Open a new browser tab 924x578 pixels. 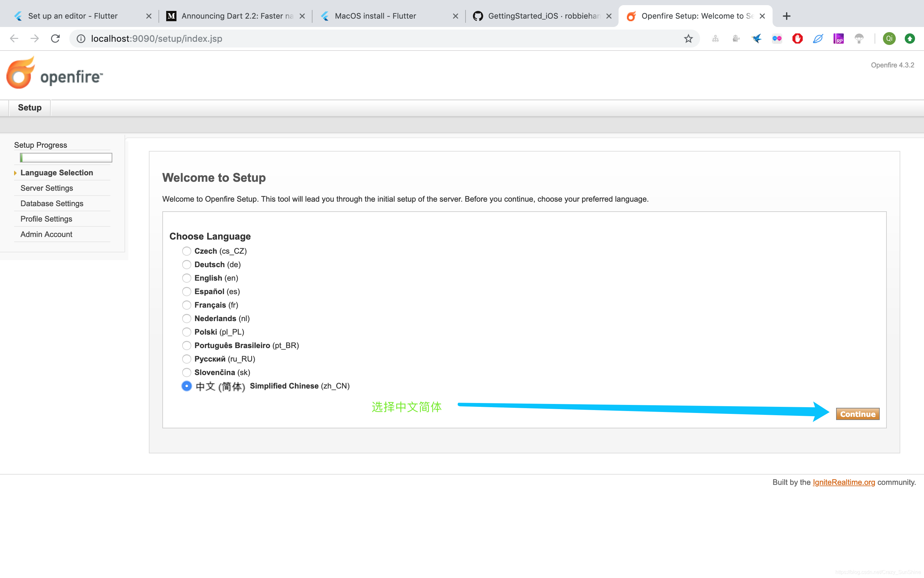(787, 16)
